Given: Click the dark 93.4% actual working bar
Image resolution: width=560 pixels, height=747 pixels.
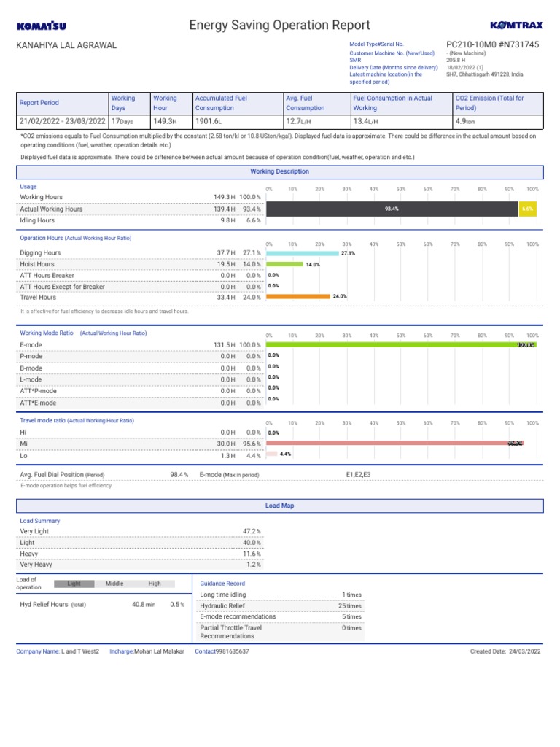Looking at the screenshot, I should pyautogui.click(x=392, y=209).
